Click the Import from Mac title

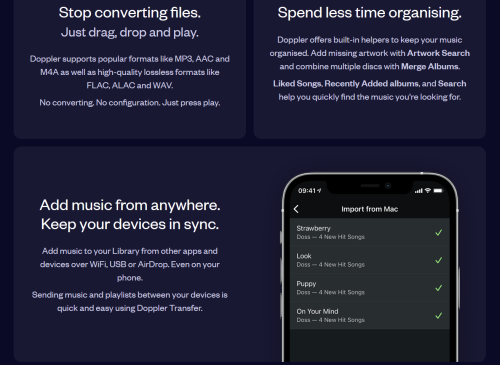pyautogui.click(x=369, y=209)
